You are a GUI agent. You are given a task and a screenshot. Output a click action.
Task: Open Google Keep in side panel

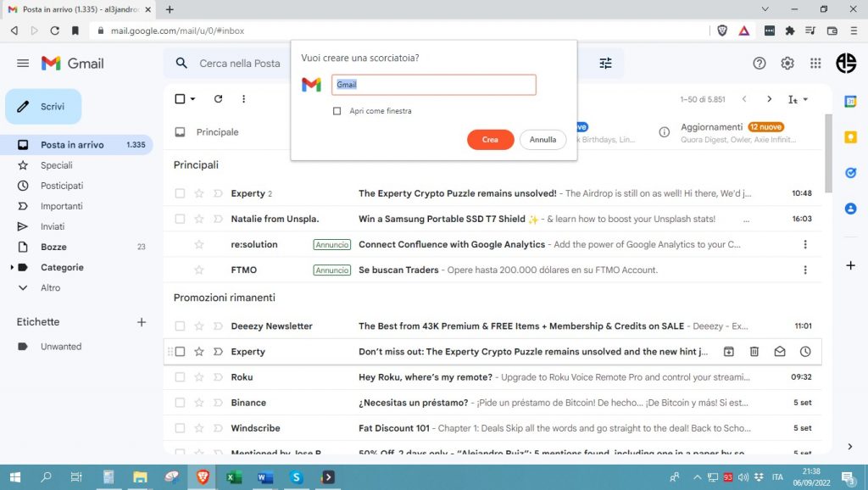(850, 137)
